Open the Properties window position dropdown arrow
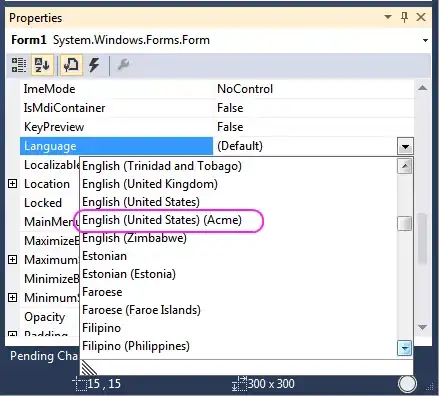Screen dimensions: 439x396 [x=388, y=17]
